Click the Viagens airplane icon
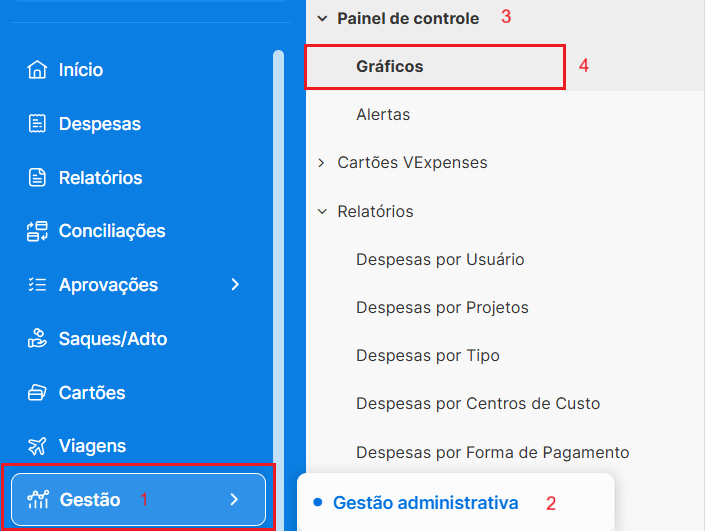Image resolution: width=705 pixels, height=531 pixels. pos(38,446)
